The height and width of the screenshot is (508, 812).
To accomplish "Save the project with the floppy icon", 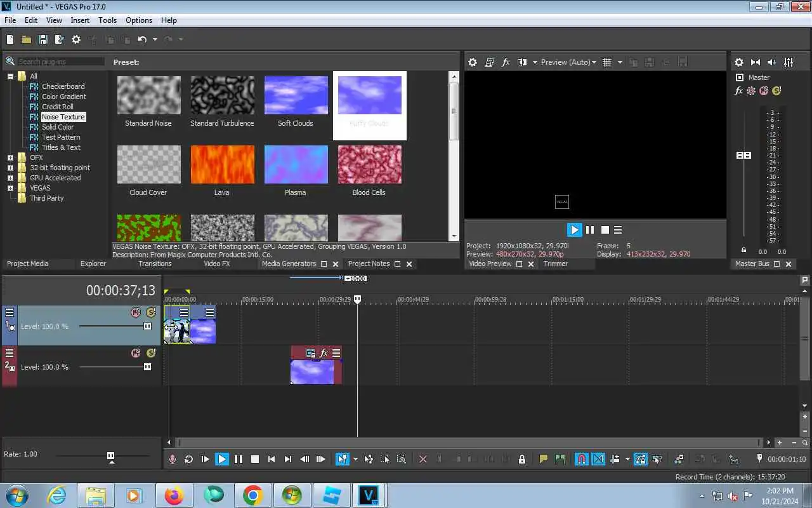I will (43, 39).
